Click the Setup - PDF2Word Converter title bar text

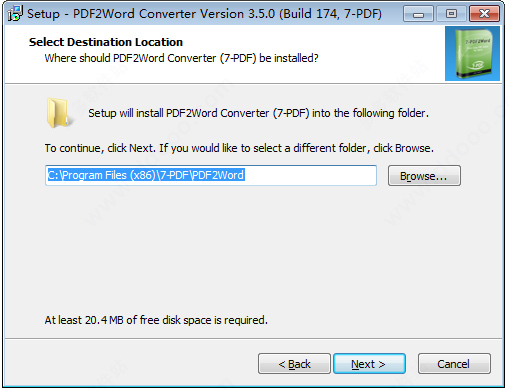tap(204, 14)
